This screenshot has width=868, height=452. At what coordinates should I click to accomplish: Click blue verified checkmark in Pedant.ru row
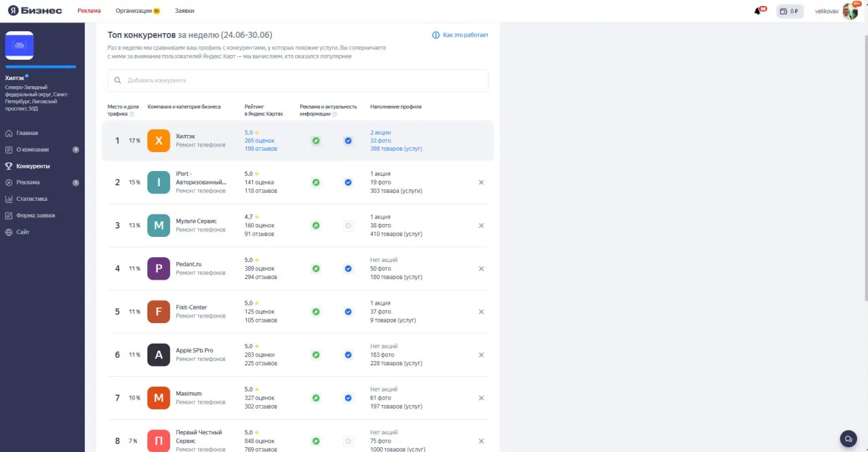pyautogui.click(x=348, y=269)
